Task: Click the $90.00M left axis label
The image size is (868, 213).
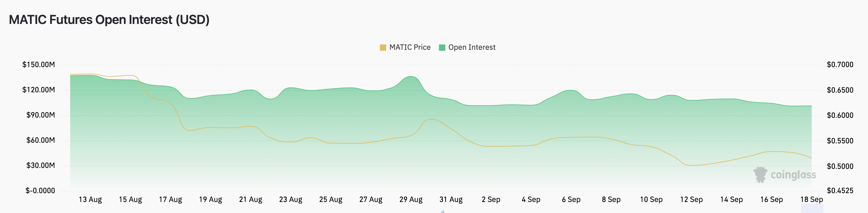Action: 40,115
